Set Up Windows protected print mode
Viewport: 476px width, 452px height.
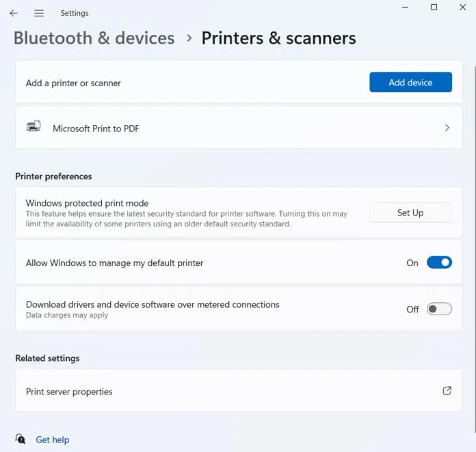click(x=410, y=213)
